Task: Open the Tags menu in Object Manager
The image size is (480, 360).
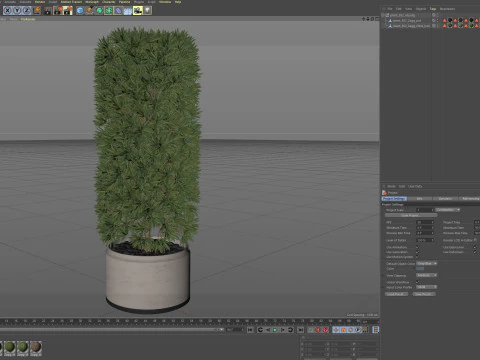Action: pos(433,9)
